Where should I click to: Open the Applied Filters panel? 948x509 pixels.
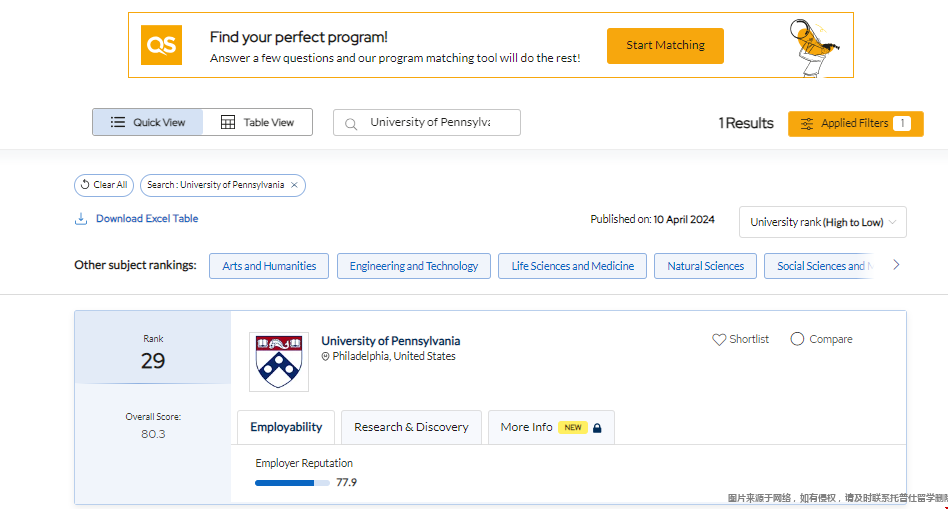[x=855, y=124]
